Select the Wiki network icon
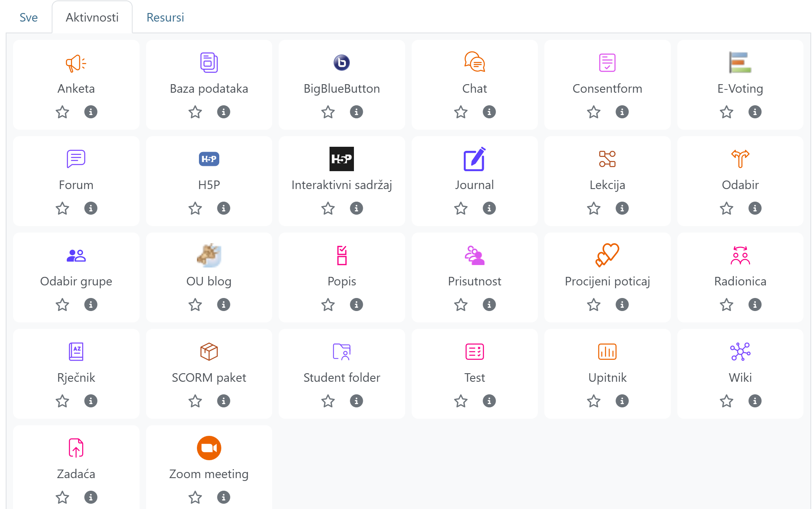Screen dimensions: 812x509 (740, 352)
